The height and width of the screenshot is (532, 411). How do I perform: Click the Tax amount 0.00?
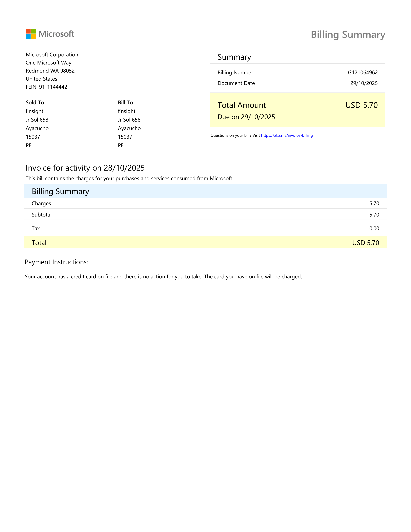tap(374, 228)
